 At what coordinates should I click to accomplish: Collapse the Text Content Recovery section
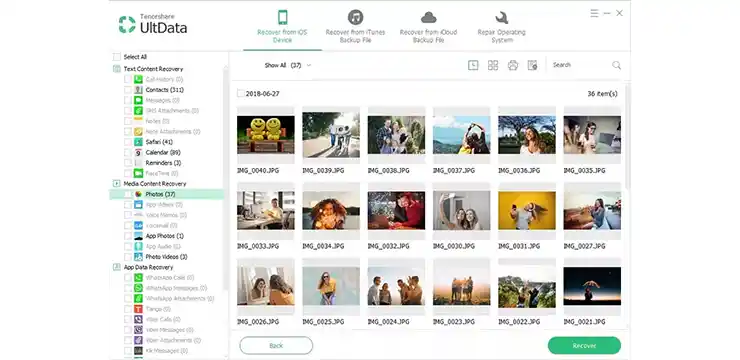point(117,69)
